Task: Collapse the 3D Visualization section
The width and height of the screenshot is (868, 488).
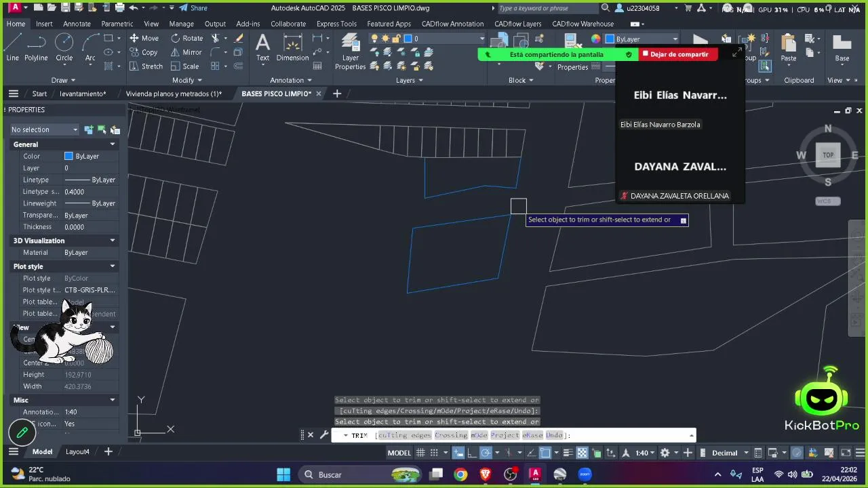Action: 113,241
